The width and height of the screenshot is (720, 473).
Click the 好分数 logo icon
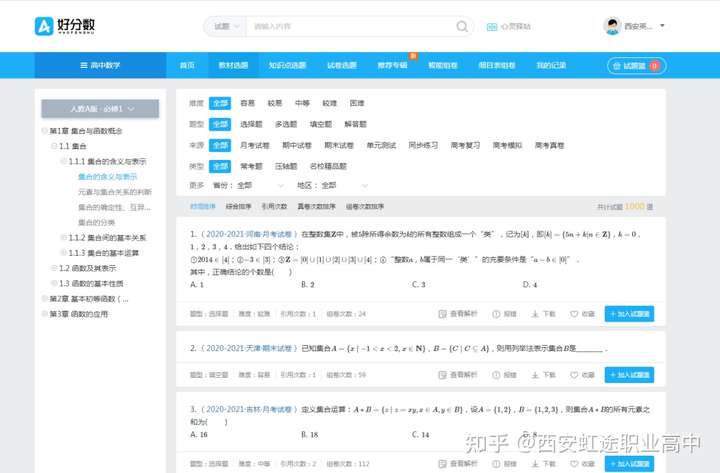click(44, 26)
